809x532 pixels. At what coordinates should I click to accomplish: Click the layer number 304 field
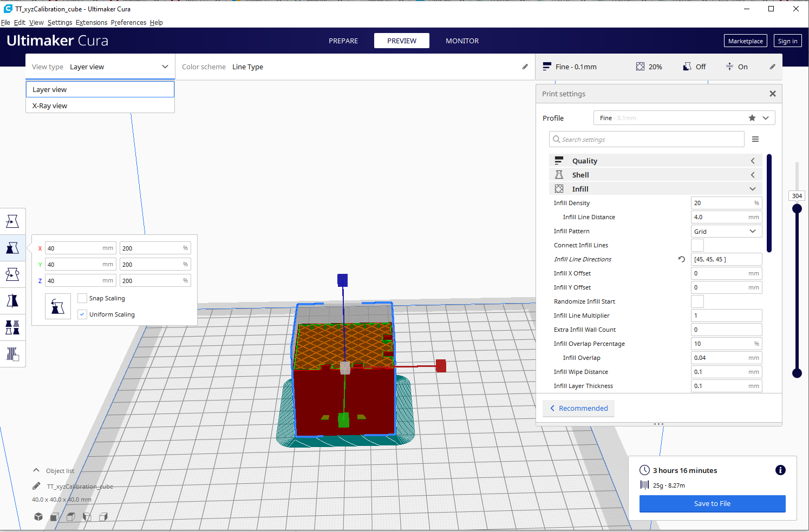797,196
